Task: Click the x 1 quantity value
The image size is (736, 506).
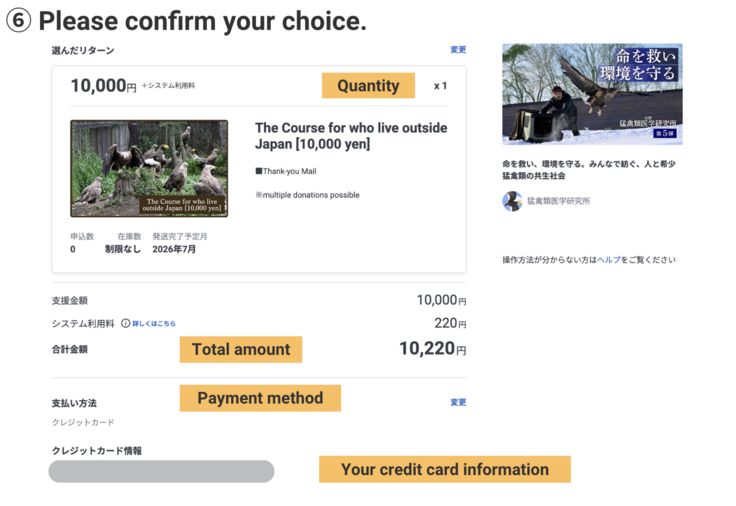Action: tap(440, 86)
